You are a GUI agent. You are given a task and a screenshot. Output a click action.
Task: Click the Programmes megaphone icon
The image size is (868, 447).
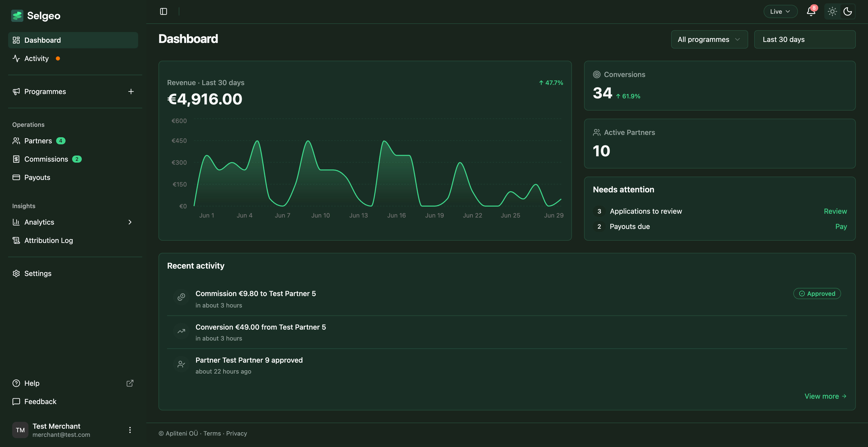click(16, 91)
